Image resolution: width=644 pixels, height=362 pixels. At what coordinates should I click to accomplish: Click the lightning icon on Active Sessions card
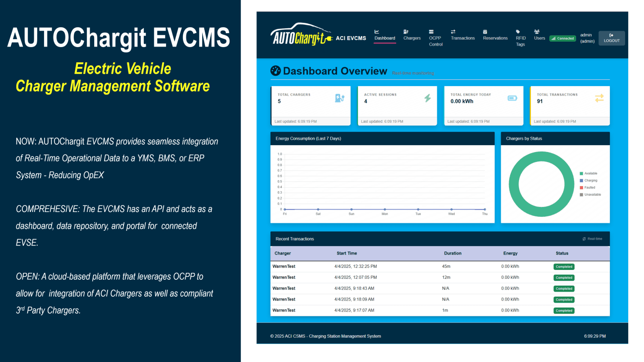427,99
